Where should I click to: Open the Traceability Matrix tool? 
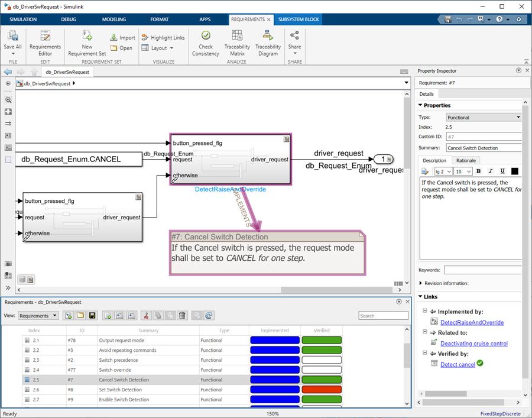pos(237,43)
